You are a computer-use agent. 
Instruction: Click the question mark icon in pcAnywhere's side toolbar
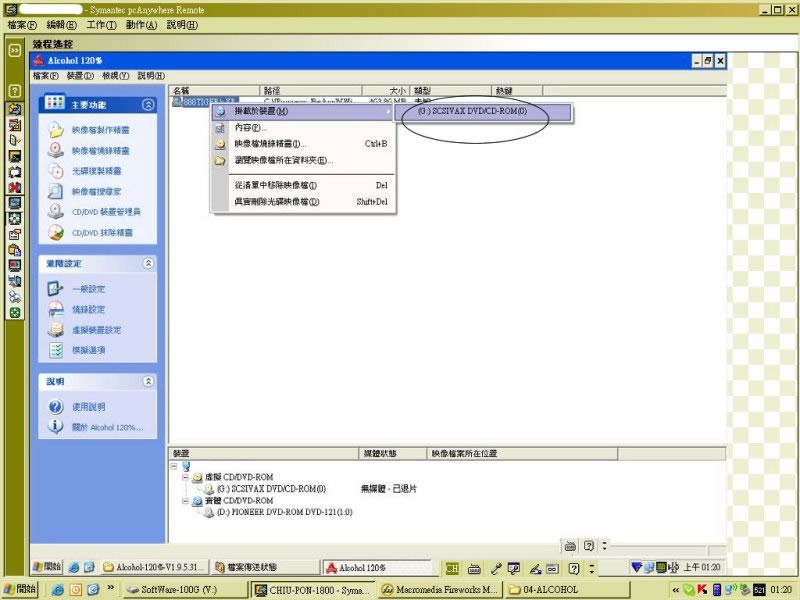[x=15, y=91]
